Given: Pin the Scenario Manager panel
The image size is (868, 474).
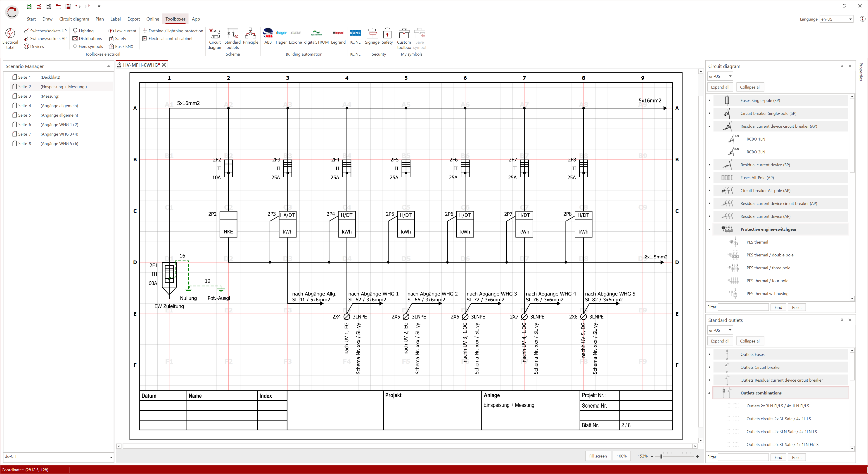Looking at the screenshot, I should (109, 66).
